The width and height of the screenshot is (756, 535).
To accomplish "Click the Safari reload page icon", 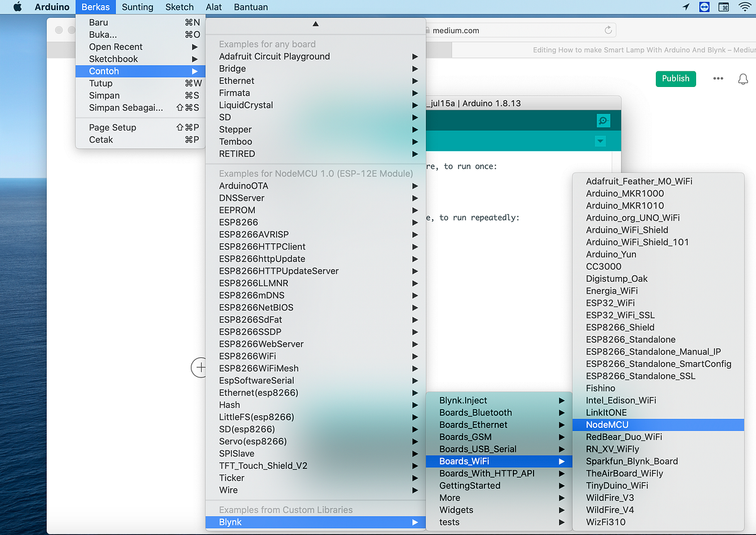I will tap(608, 30).
